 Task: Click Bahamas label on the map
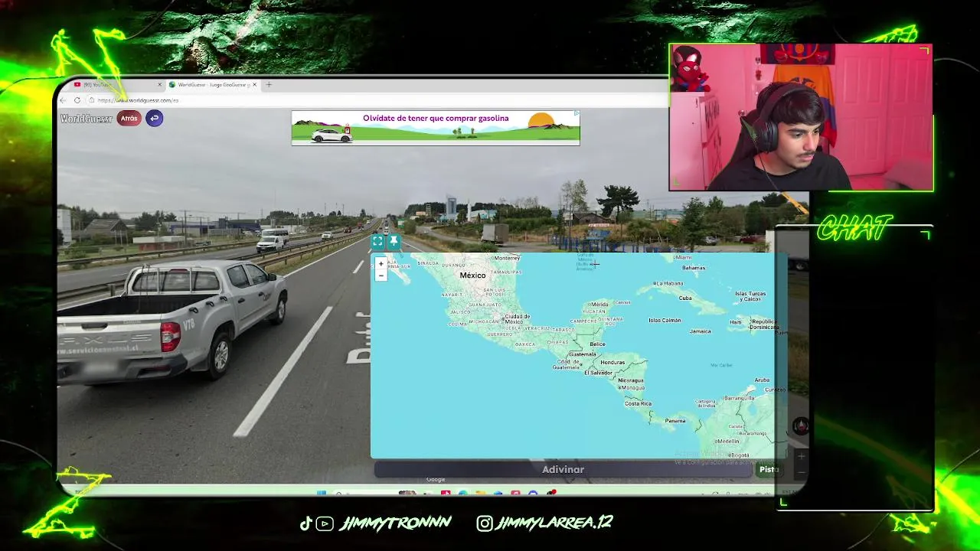point(694,268)
